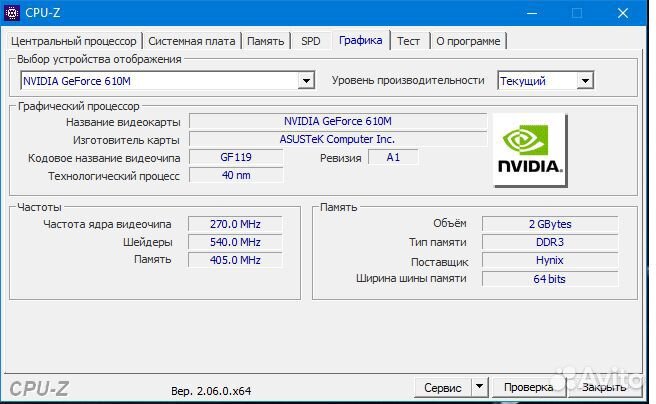This screenshot has width=656, height=404.
Task: Switch to the Тест tab
Action: coord(408,41)
